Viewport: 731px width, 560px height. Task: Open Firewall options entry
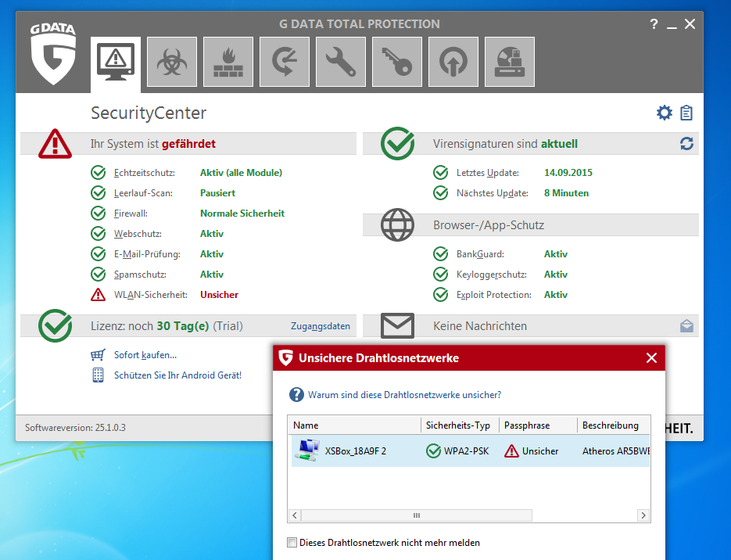pos(131,214)
